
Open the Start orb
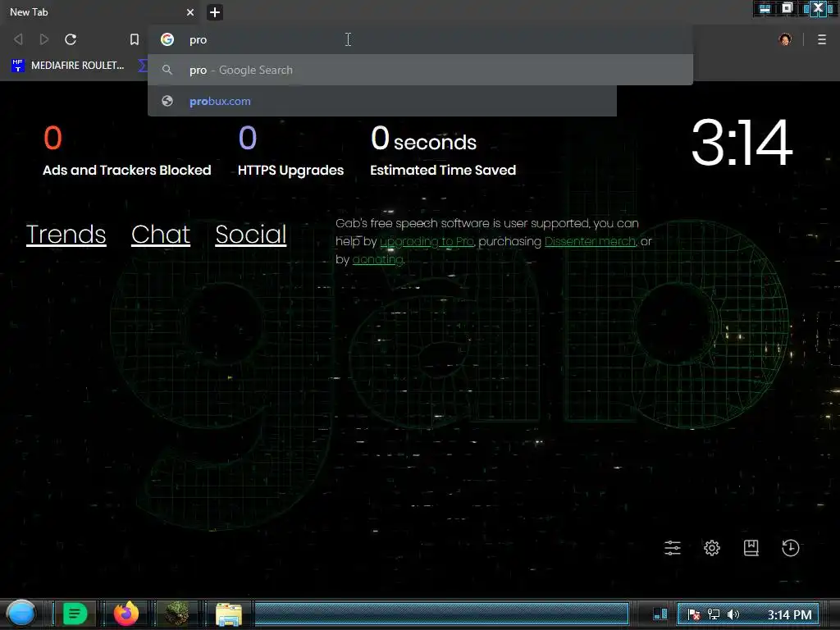pos(21,614)
